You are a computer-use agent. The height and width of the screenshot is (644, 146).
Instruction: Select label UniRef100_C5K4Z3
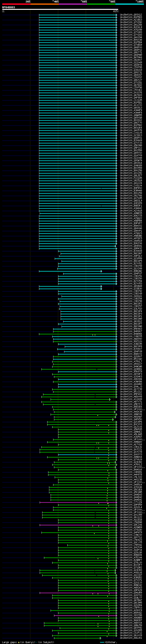click(131, 540)
